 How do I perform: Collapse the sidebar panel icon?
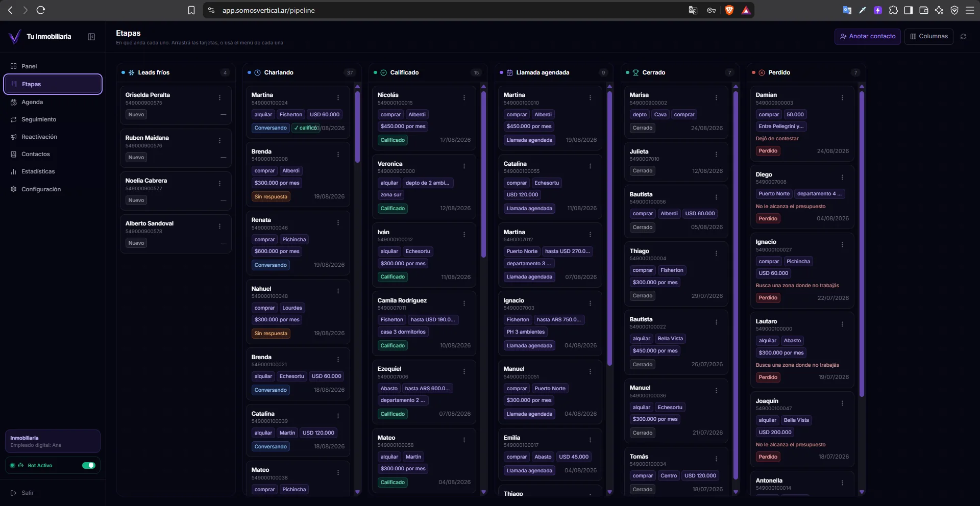coord(91,37)
